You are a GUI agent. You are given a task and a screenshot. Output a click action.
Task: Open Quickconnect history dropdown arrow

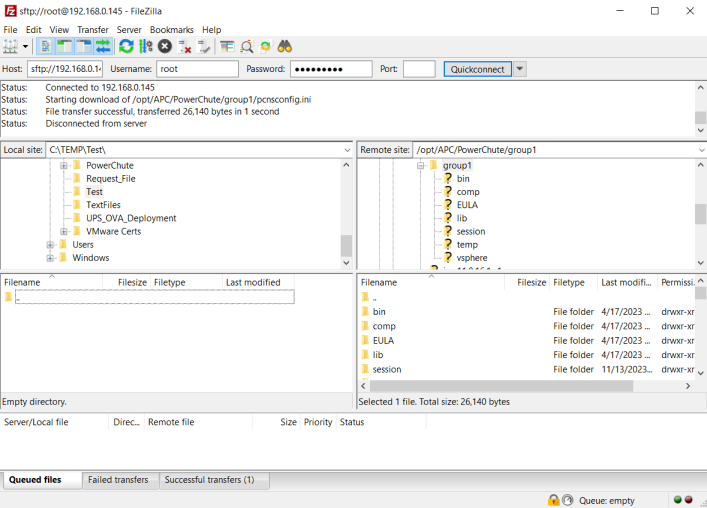(x=519, y=69)
